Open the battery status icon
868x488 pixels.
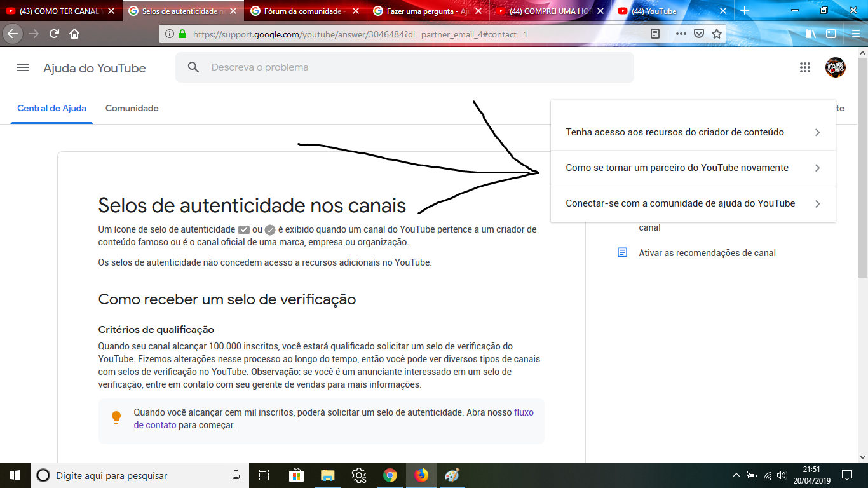pos(752,475)
